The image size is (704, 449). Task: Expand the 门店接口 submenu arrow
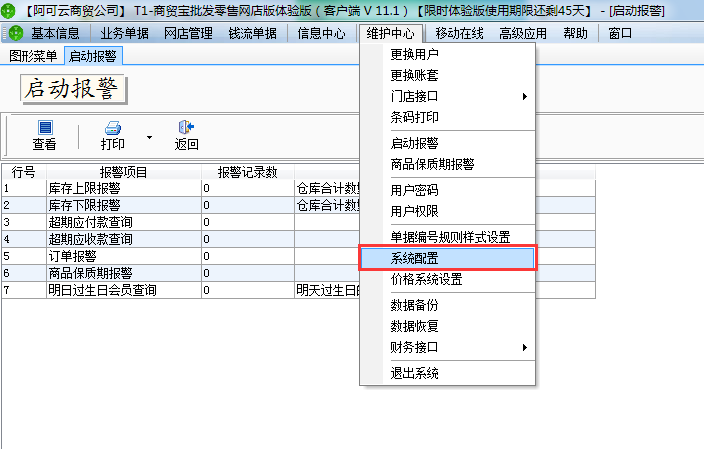[x=524, y=97]
